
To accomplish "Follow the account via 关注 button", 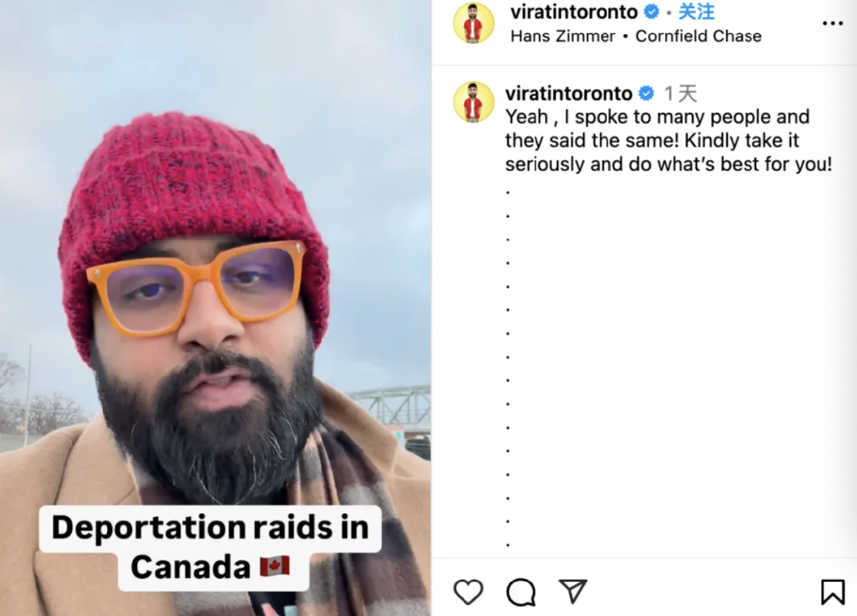I will click(697, 12).
